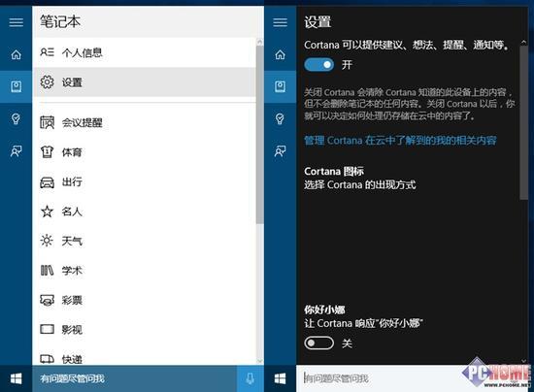Open 体育 sports category
The image size is (534, 392).
144,152
